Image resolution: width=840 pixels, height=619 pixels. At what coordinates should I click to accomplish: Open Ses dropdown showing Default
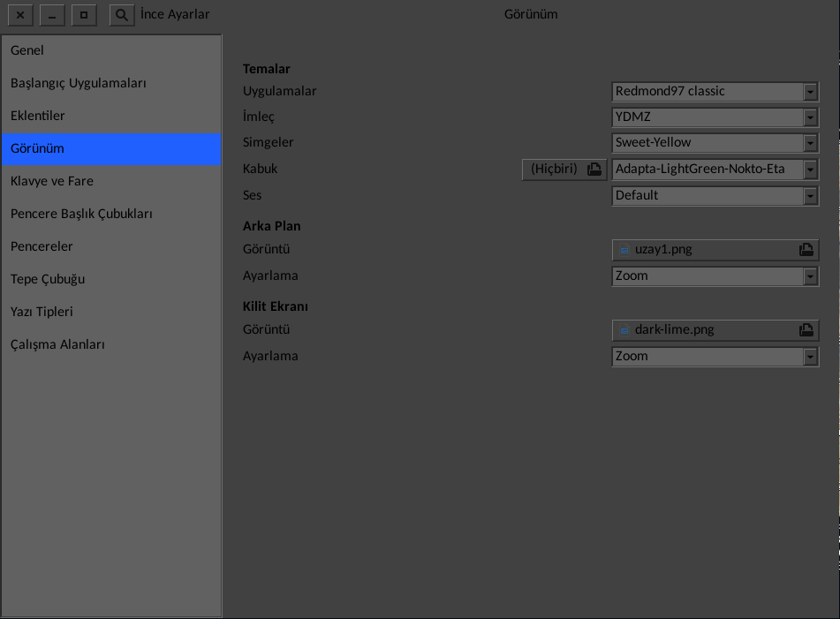715,196
